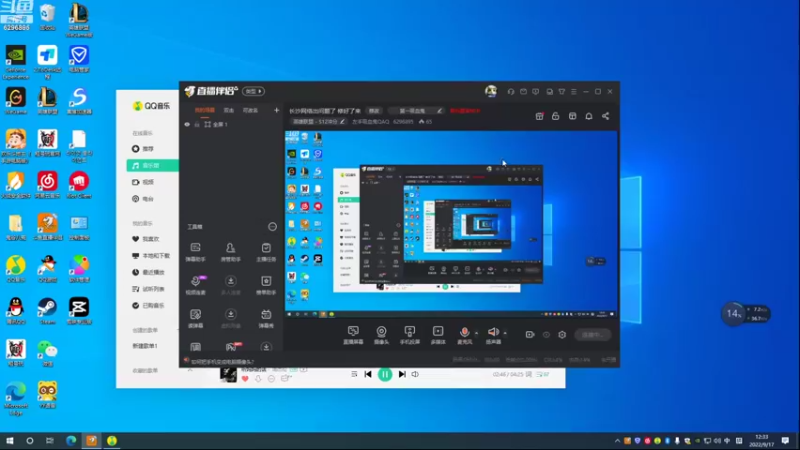The height and width of the screenshot is (450, 800).
Task: Edit the second pill's pencil icon on the title row
Action: pyautogui.click(x=439, y=111)
